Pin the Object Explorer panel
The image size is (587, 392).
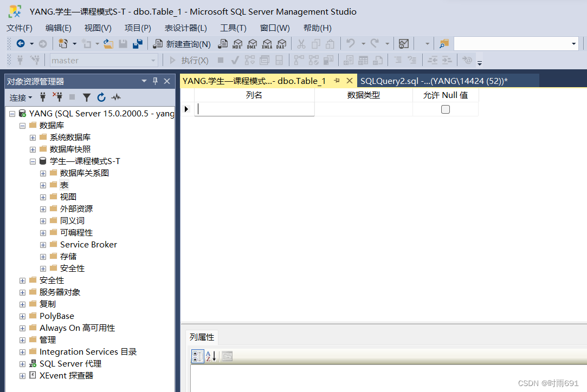pos(156,81)
